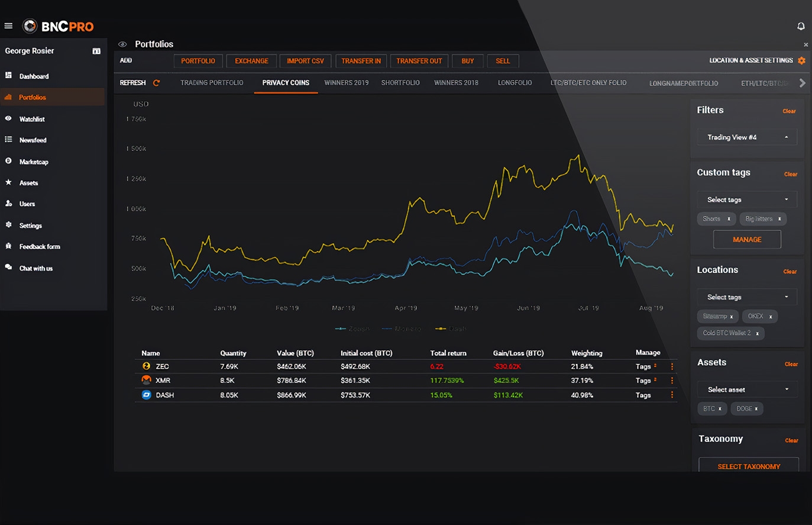Open ZEC row three-dot menu
Viewport: 812px width, 525px height.
(x=672, y=366)
